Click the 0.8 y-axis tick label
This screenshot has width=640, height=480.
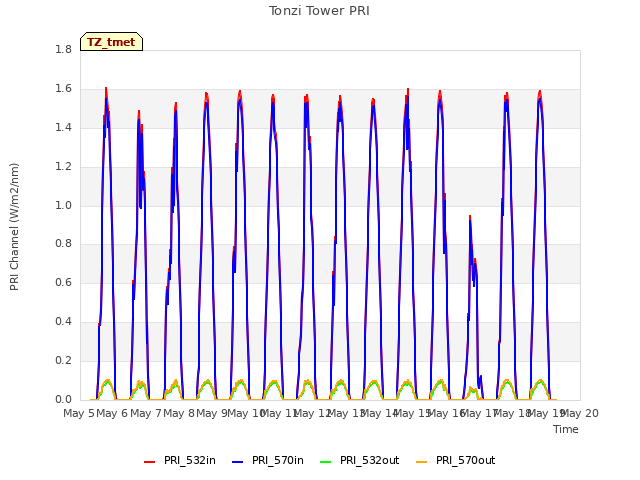63,244
